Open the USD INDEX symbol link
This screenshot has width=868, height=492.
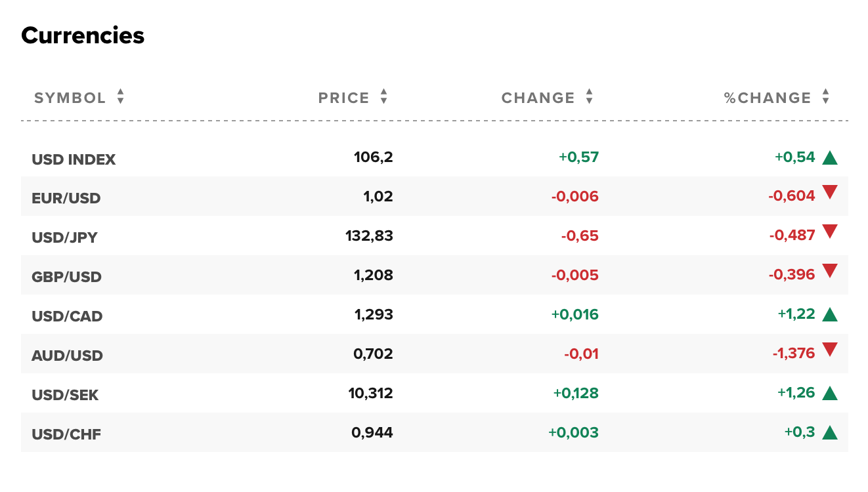click(74, 159)
